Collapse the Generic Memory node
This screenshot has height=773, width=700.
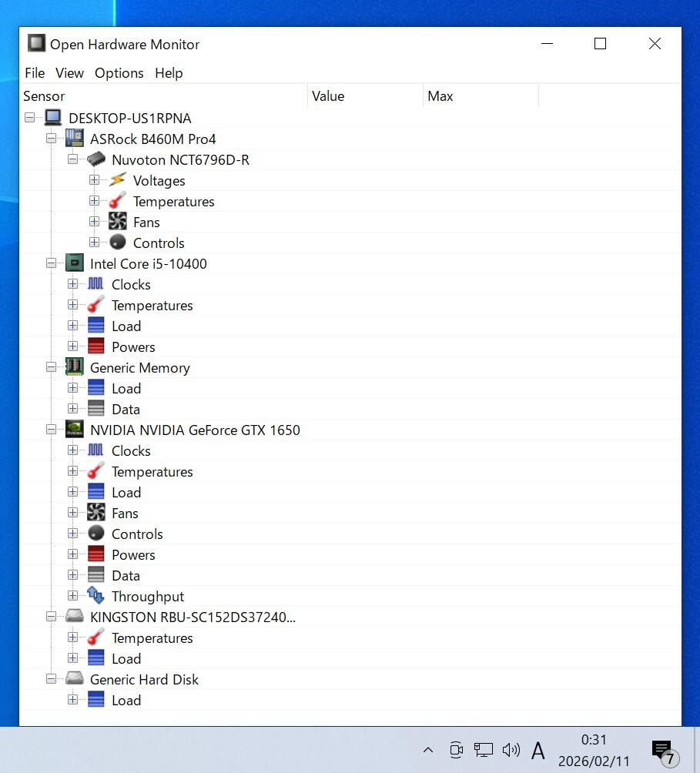pos(52,366)
